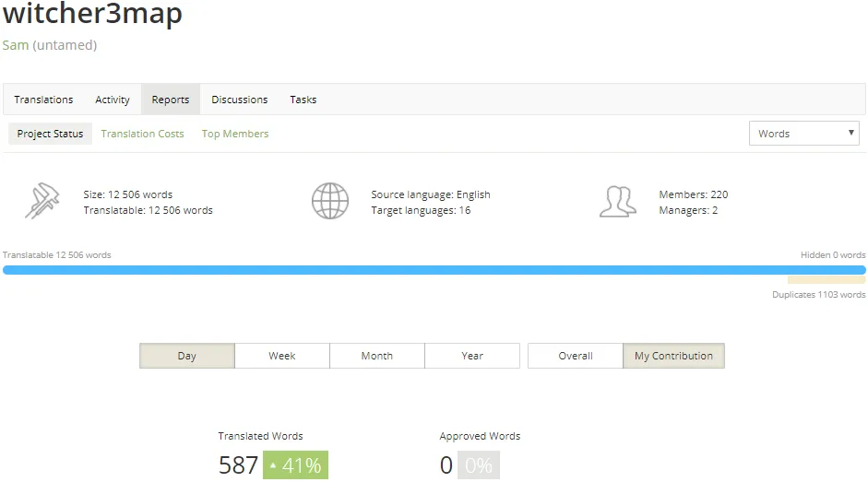Click the members people icon

coord(618,202)
